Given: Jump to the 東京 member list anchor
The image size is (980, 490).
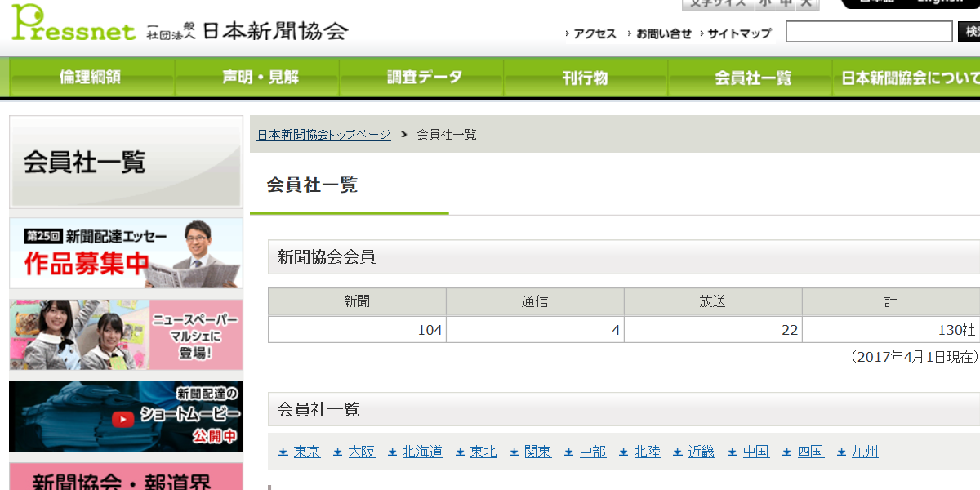Looking at the screenshot, I should point(307,452).
